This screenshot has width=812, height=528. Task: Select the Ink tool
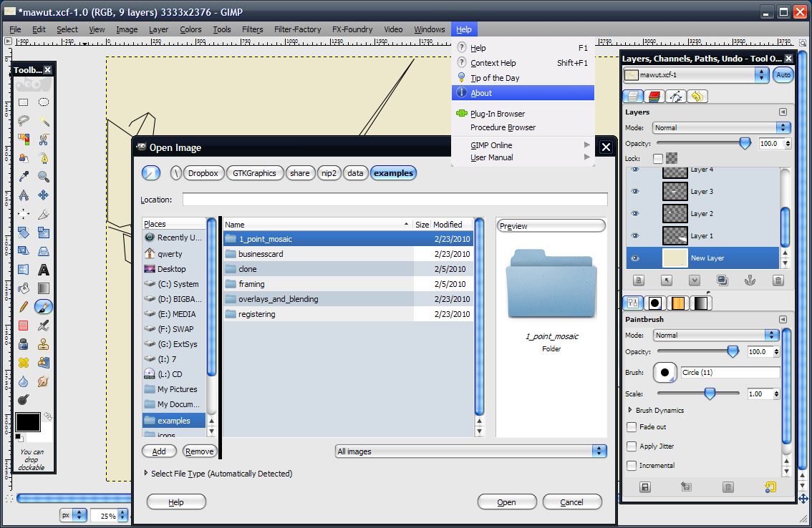point(24,344)
